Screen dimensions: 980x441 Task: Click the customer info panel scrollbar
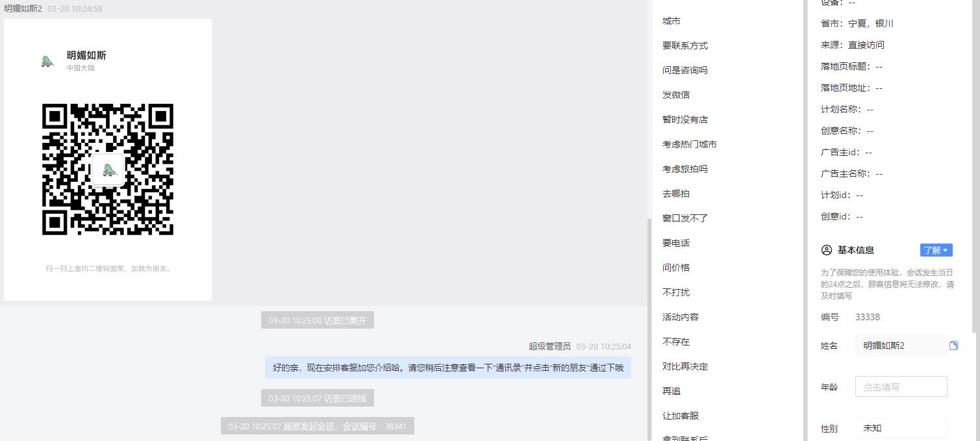(x=975, y=166)
